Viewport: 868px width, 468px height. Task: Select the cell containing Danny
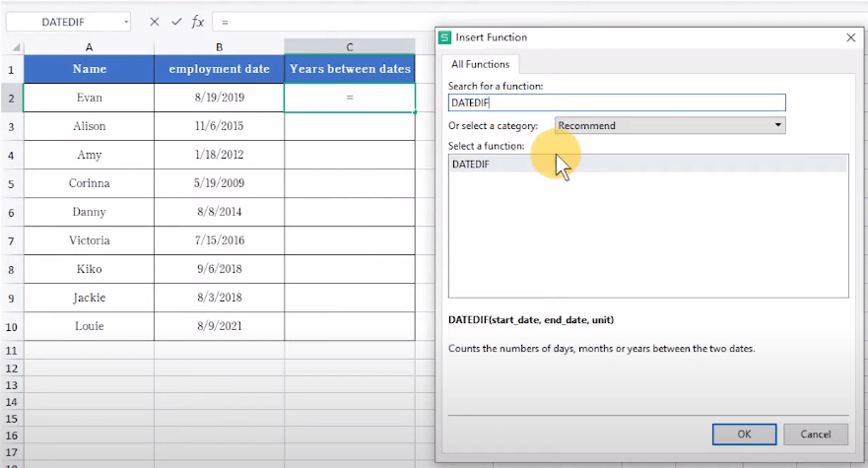point(89,212)
